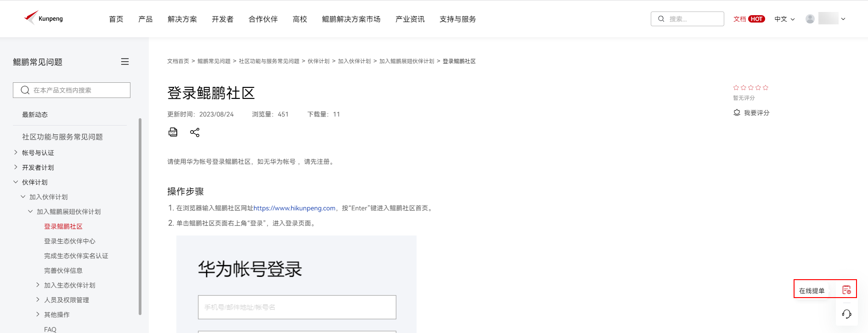Click the top search input field

[x=688, y=19]
